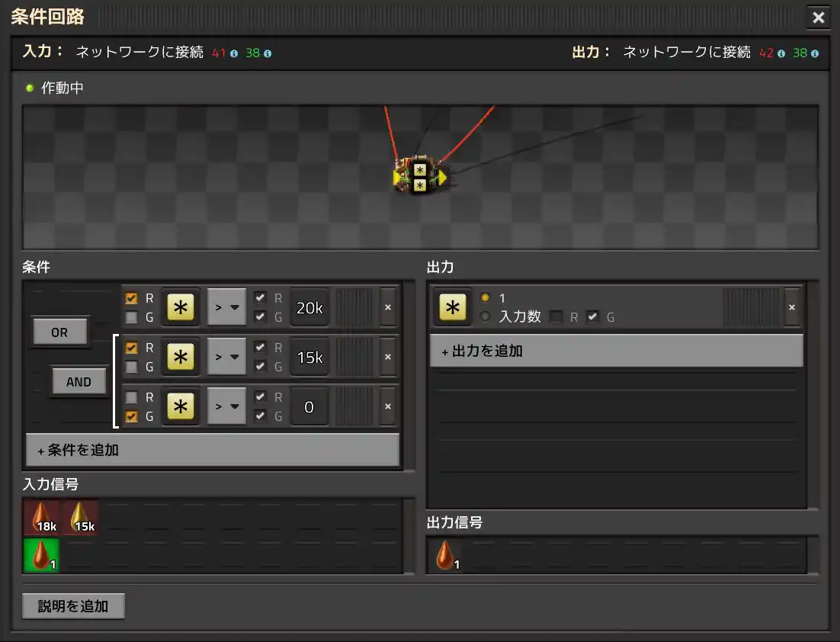The image size is (840, 642).
Task: Click the 説明を追加 button
Action: [x=73, y=605]
